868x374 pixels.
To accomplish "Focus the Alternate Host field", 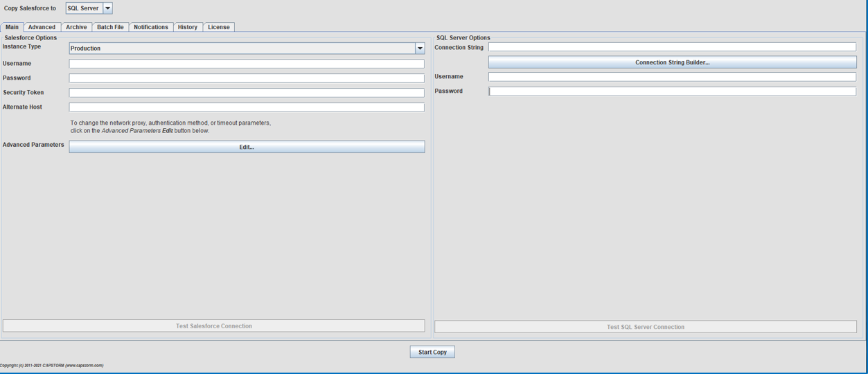I will point(247,107).
